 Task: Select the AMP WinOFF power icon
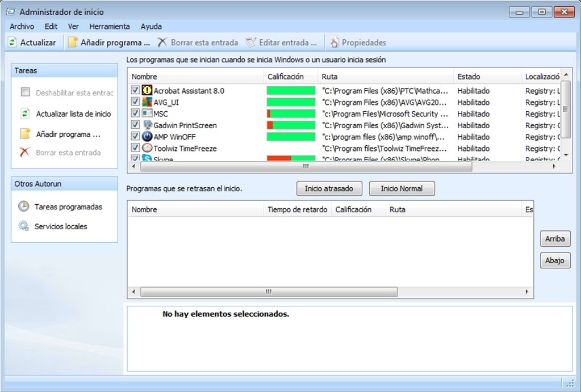point(147,137)
